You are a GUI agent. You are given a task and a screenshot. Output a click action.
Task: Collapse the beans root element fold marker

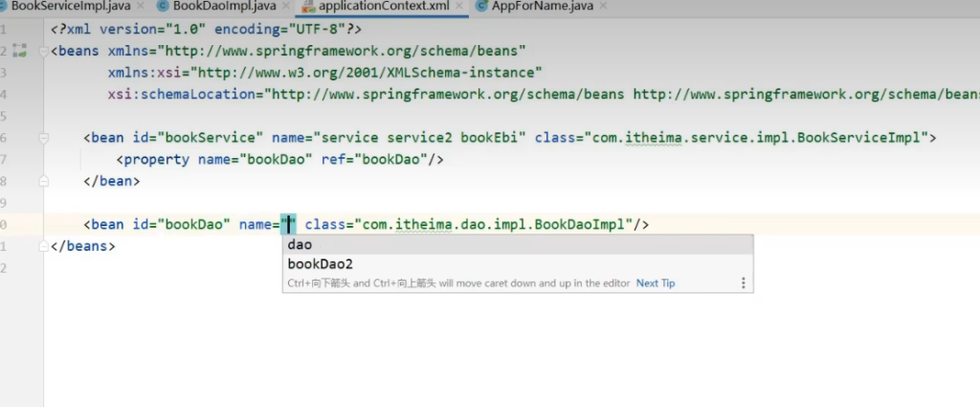(x=44, y=52)
